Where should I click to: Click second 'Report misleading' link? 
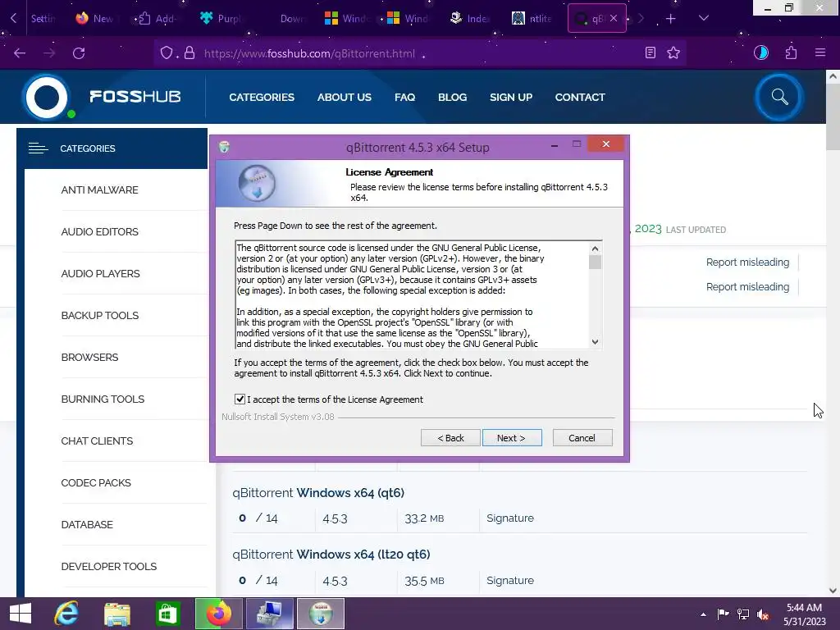click(747, 286)
